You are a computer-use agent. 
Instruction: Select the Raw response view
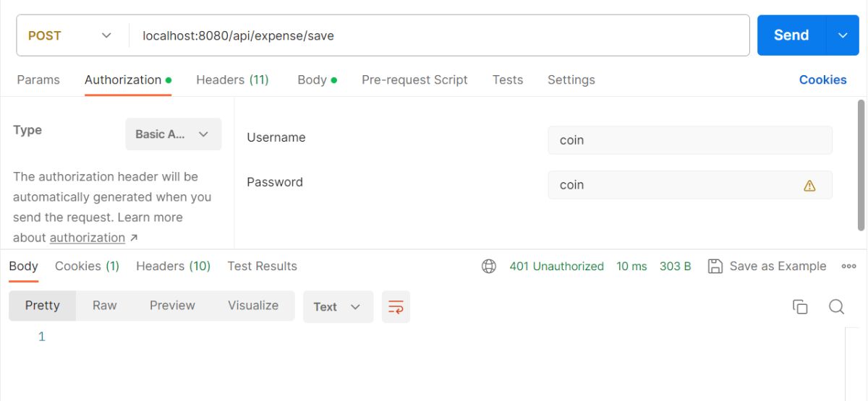(x=104, y=306)
